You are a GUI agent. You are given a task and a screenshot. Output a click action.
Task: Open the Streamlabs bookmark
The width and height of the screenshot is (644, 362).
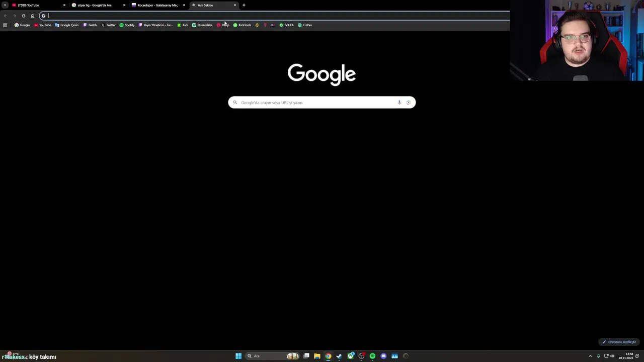202,25
